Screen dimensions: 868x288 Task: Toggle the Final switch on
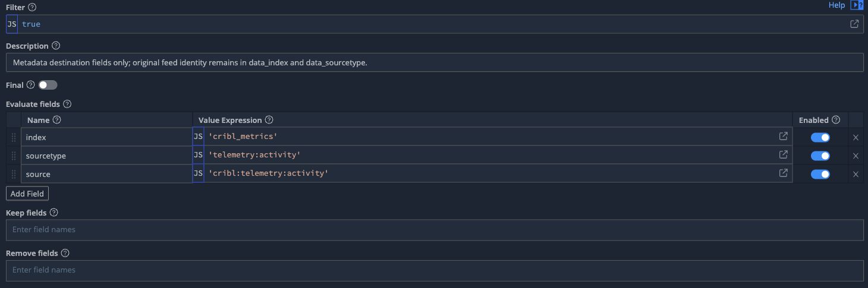(x=48, y=85)
